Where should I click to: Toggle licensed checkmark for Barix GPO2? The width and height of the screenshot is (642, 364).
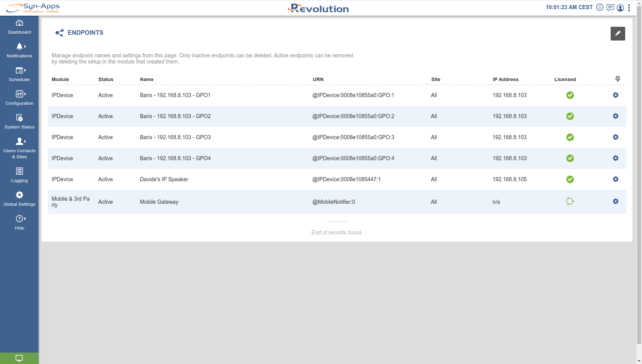coord(570,116)
